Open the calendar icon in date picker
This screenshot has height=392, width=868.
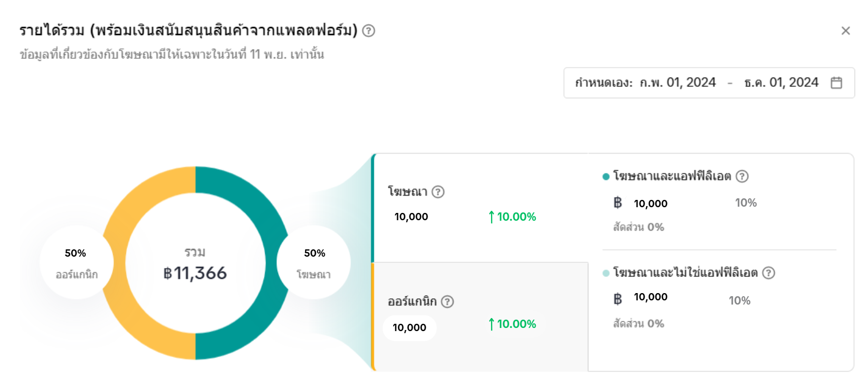tap(836, 83)
